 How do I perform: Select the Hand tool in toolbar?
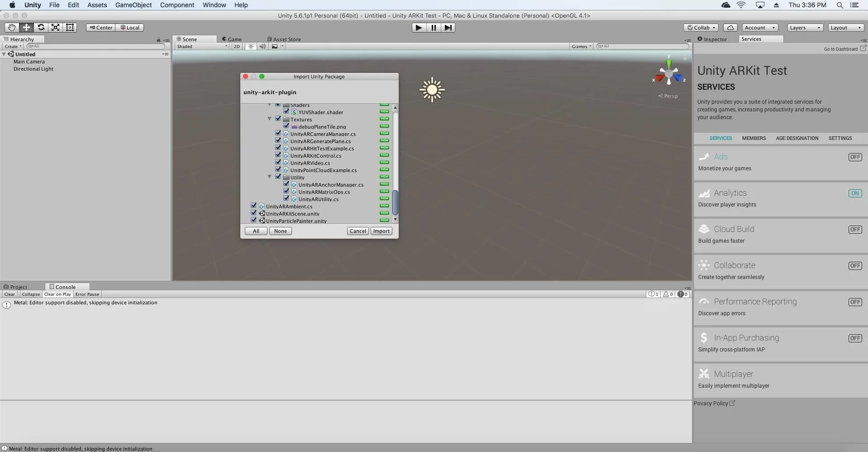coord(12,28)
